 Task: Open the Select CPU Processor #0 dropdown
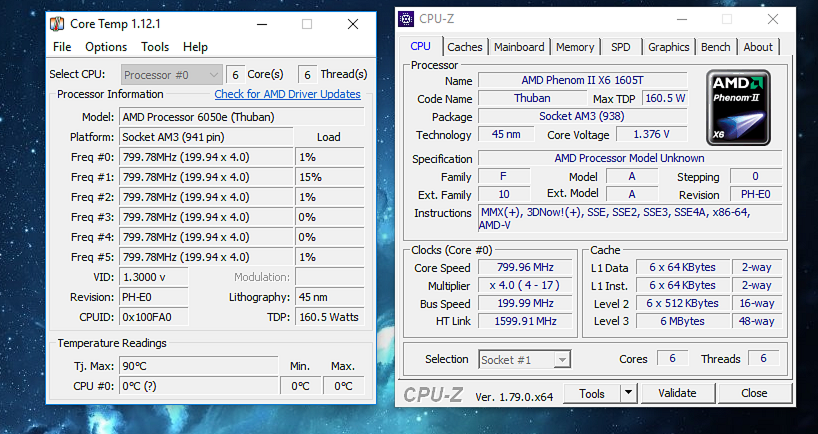pos(172,75)
